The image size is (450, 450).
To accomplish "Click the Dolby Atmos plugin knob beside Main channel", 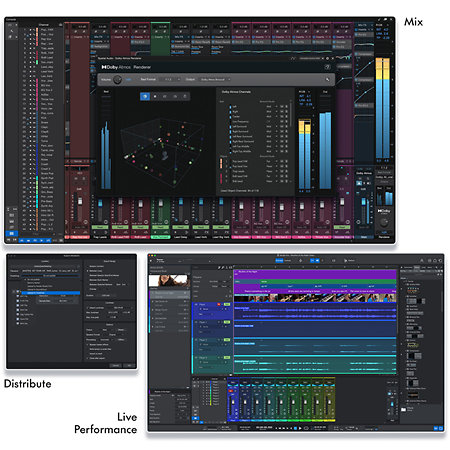I will tap(384, 222).
